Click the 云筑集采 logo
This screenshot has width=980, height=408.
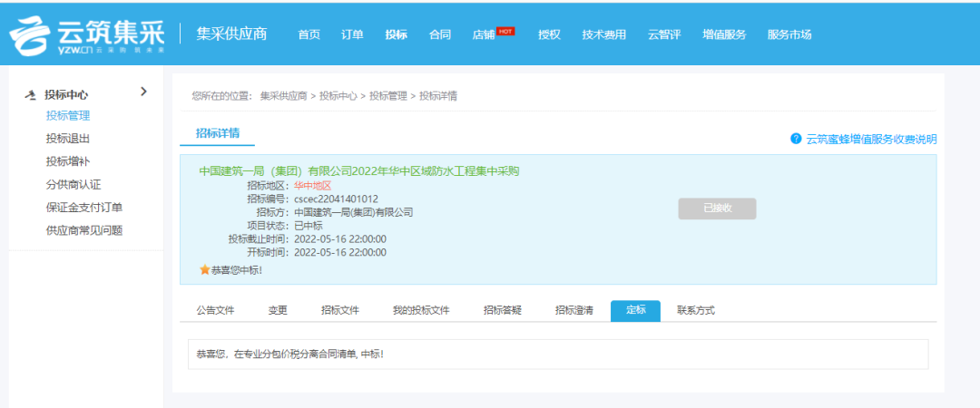pyautogui.click(x=87, y=35)
